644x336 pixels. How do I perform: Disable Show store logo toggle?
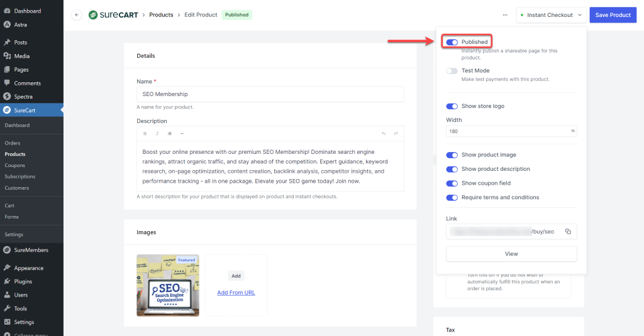point(452,106)
